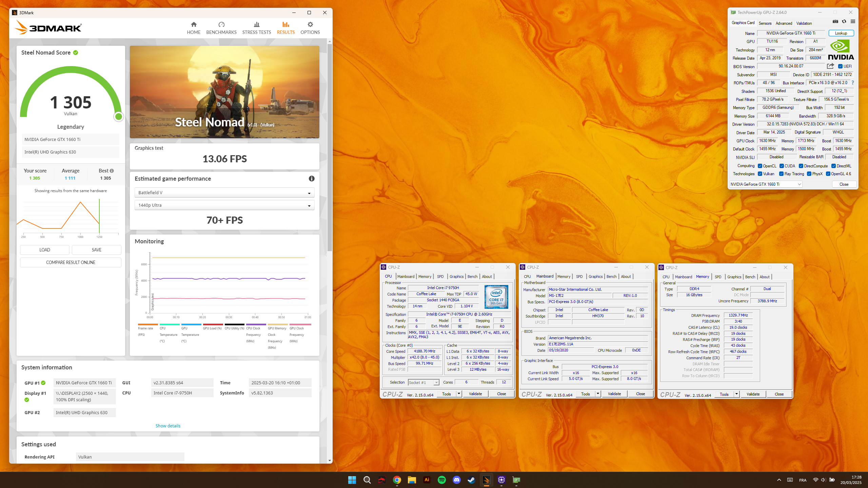Viewport: 868px width, 488px height.
Task: Open the GPU-Z hamburger menu
Action: [853, 22]
